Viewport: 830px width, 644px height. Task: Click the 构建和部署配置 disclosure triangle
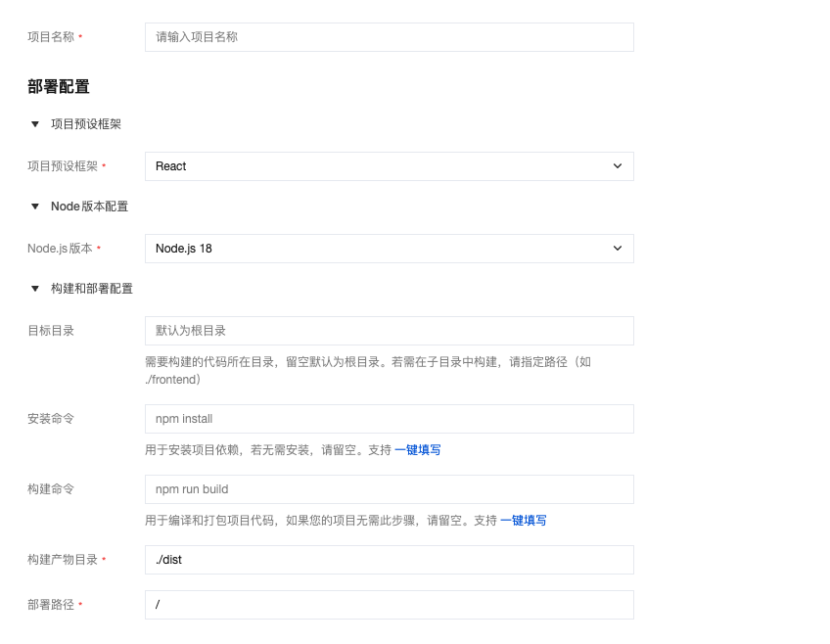click(x=35, y=289)
